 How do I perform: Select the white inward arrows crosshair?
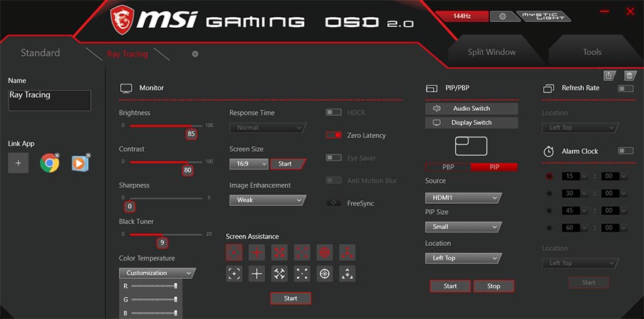279,274
